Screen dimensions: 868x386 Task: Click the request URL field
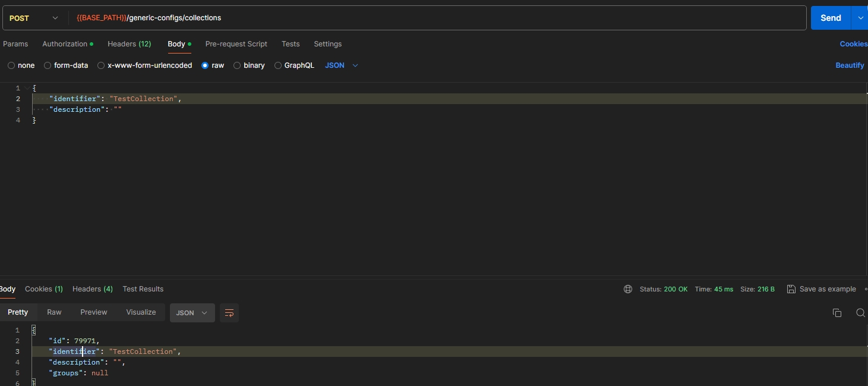coord(438,18)
